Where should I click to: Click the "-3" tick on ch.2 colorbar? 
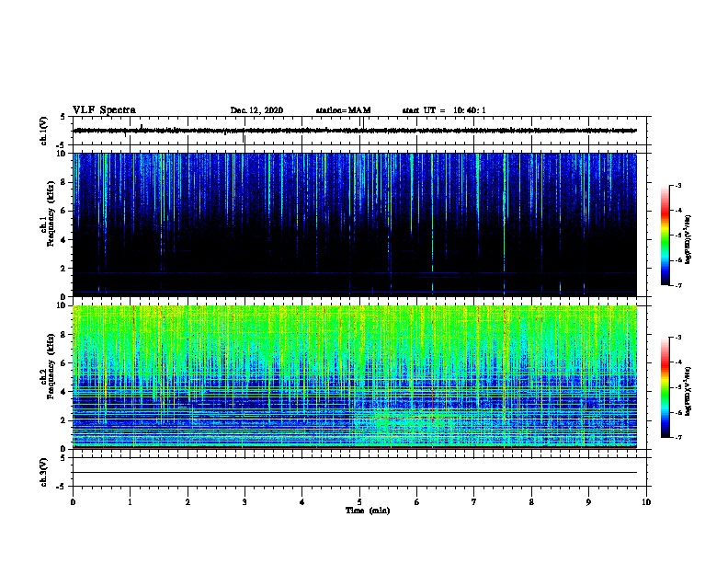click(677, 338)
